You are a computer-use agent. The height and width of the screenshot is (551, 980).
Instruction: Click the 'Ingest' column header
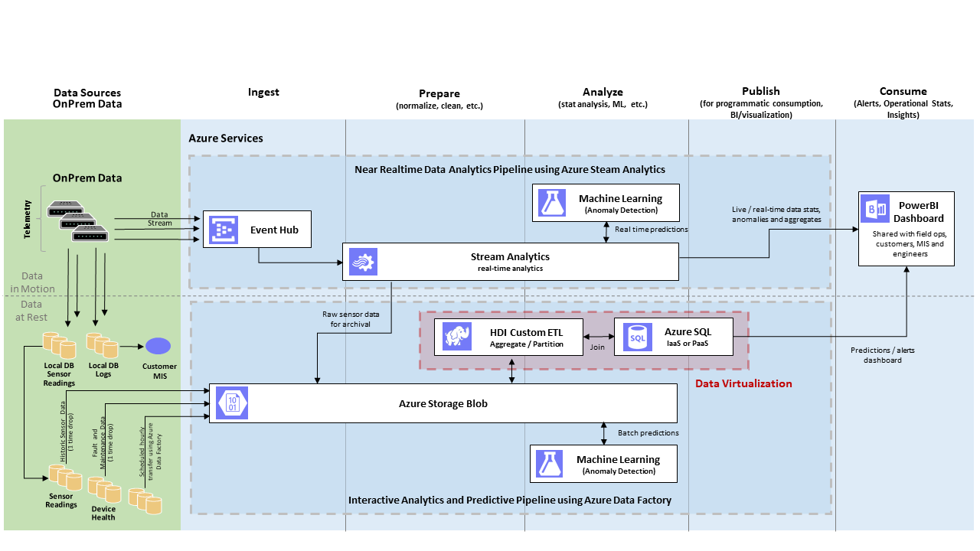point(263,93)
